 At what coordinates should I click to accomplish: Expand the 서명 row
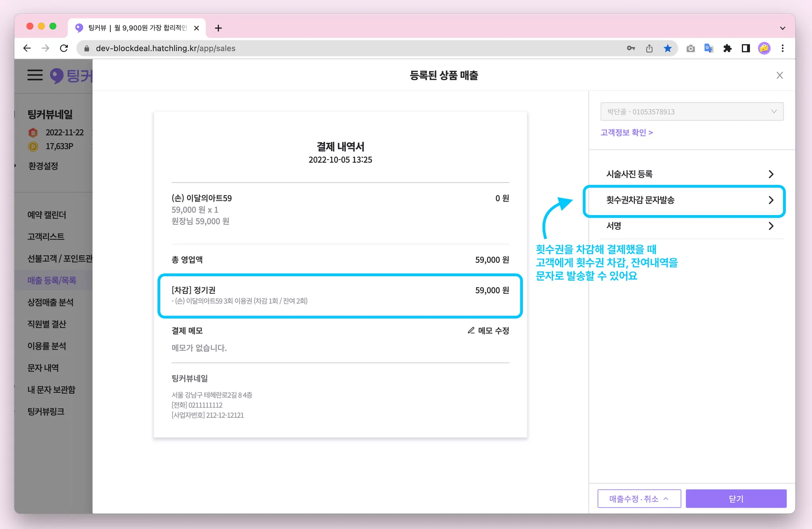(x=689, y=226)
